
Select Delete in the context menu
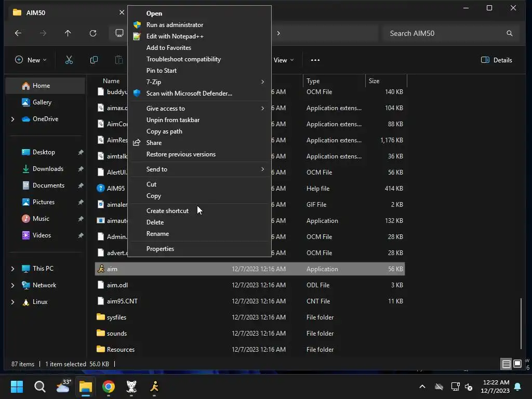[x=199, y=222]
